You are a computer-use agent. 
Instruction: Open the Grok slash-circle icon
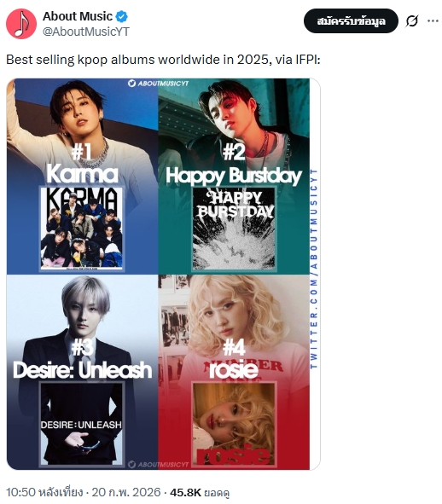click(412, 20)
